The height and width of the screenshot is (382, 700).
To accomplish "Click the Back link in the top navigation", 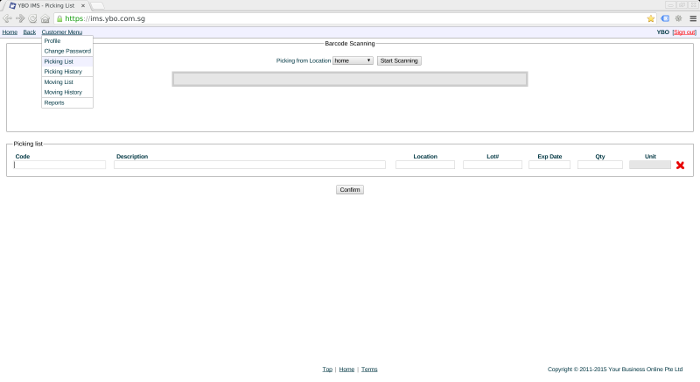I will 29,32.
